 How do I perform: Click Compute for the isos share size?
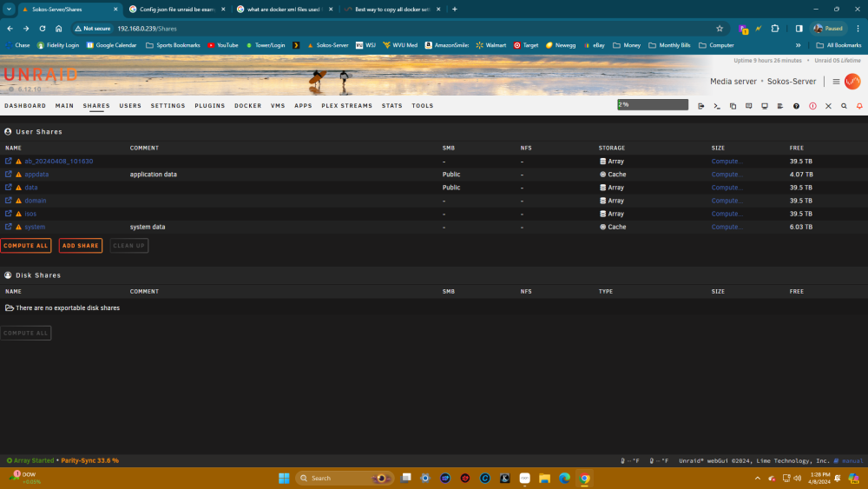click(x=727, y=214)
